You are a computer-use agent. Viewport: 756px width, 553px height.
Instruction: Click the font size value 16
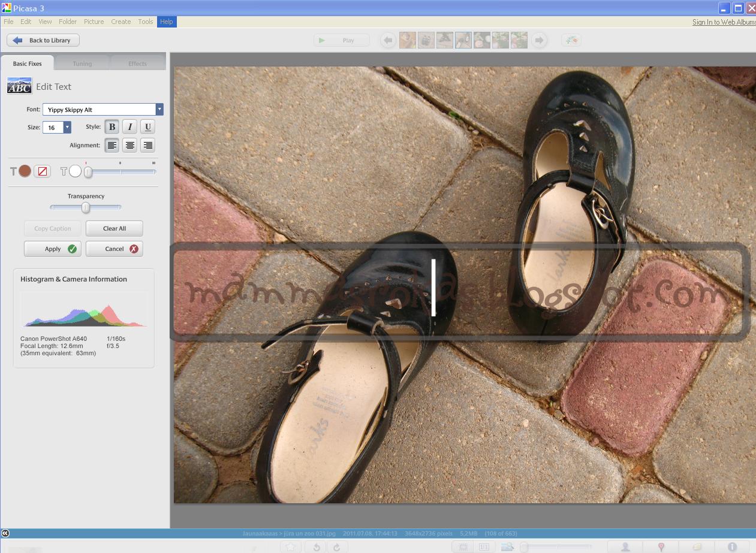pos(53,128)
